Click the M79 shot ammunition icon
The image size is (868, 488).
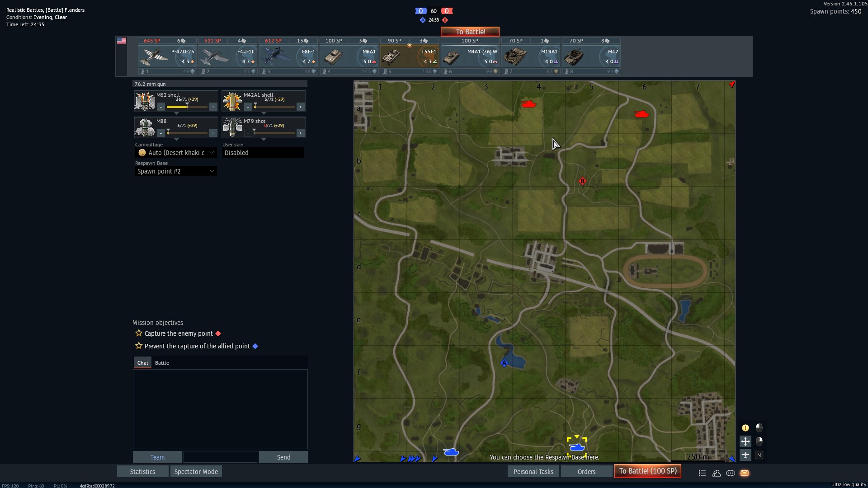pos(232,127)
